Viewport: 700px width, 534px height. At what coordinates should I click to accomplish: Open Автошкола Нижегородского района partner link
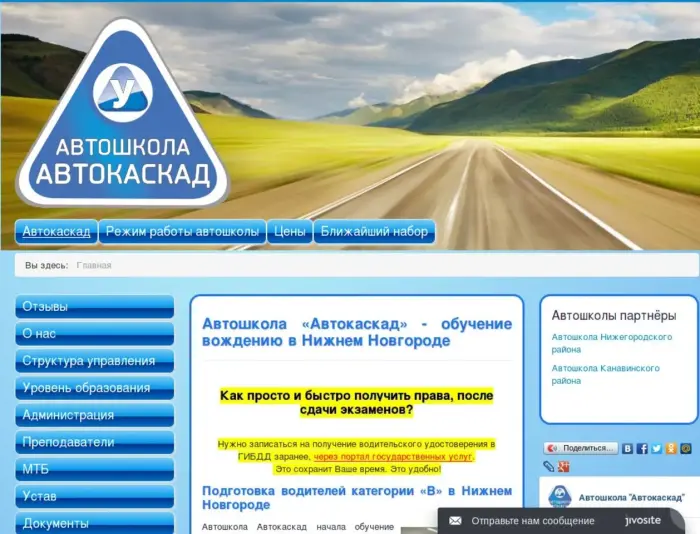(611, 343)
